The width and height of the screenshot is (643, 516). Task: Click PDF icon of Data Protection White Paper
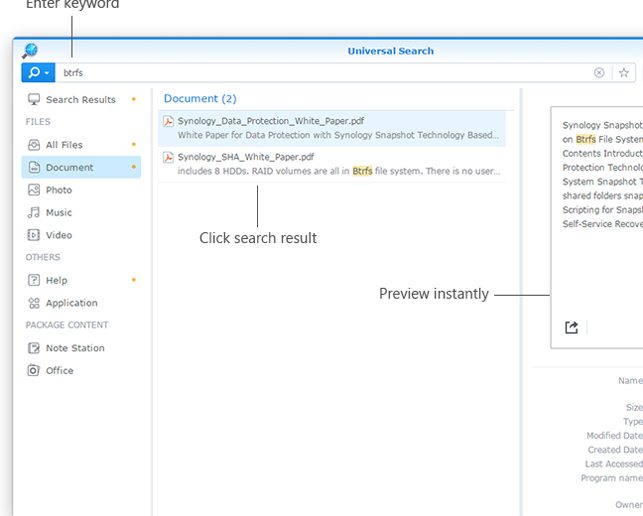click(168, 121)
